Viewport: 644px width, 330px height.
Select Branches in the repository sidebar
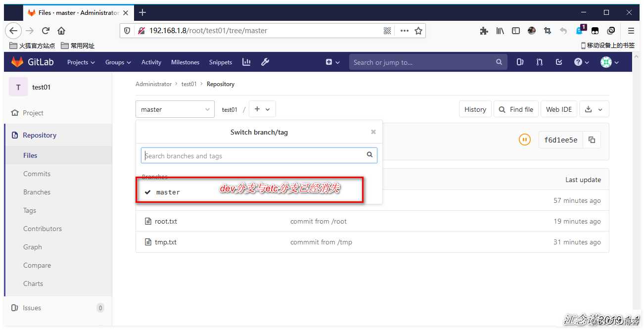click(x=37, y=192)
